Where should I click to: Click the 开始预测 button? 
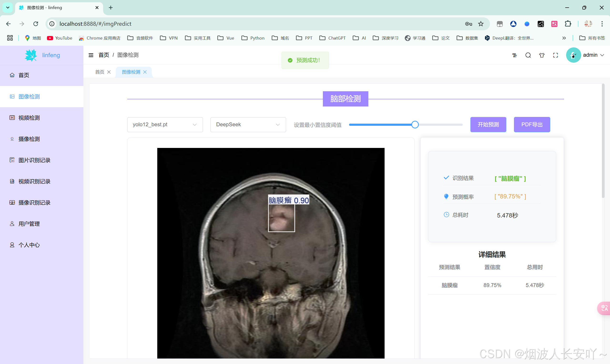(x=488, y=125)
